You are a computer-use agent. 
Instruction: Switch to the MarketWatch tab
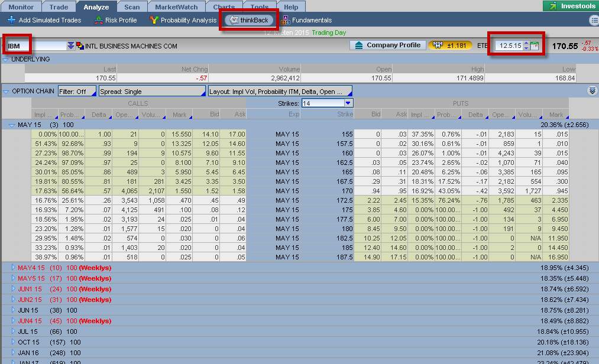177,7
